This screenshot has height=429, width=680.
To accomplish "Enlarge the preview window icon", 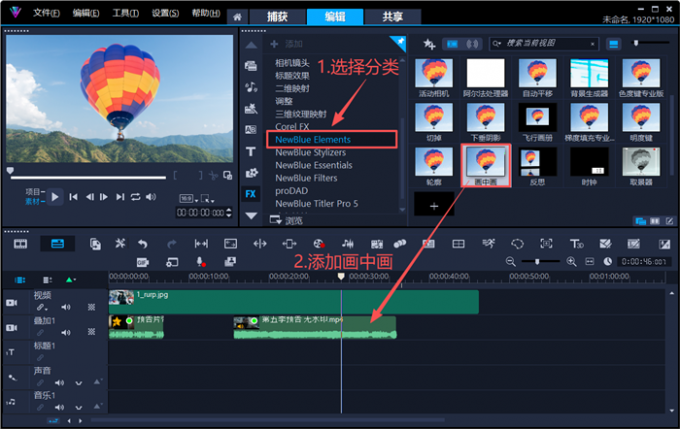I will coord(227,175).
